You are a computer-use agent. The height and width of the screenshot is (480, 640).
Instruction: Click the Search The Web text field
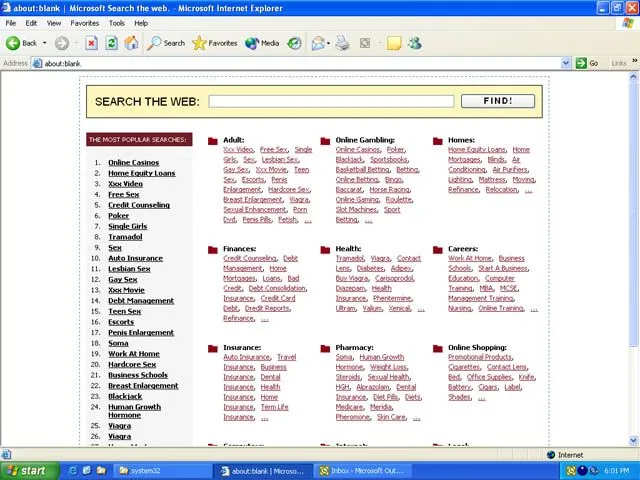click(x=331, y=101)
